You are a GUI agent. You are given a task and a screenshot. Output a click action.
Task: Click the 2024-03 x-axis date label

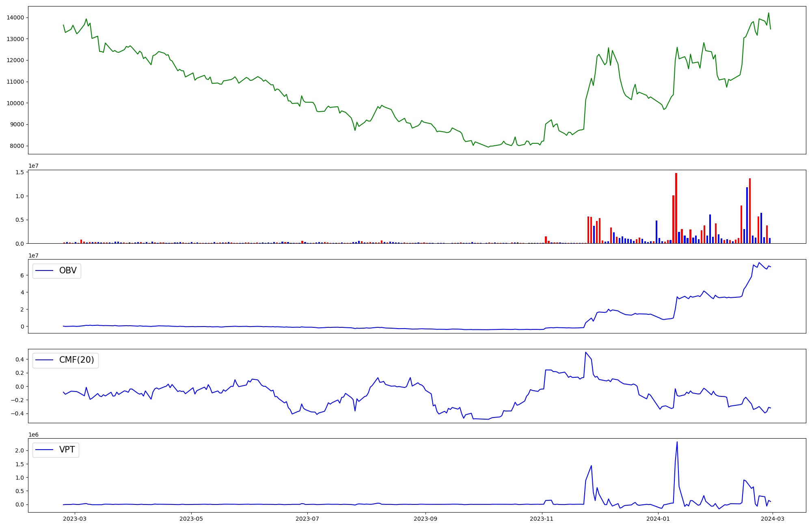(773, 519)
